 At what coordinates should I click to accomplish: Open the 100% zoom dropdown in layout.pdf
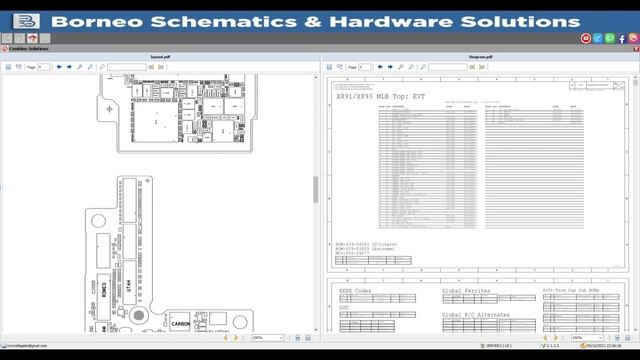point(267,338)
